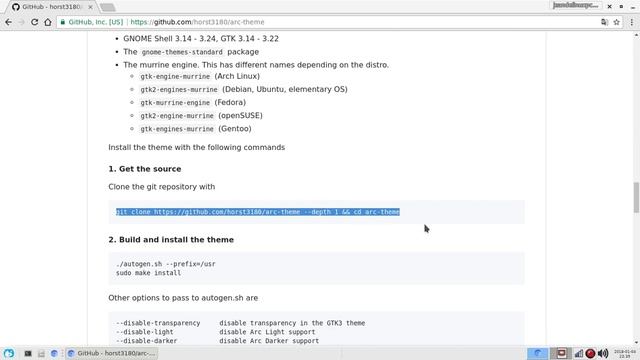Open the Chrome three-dot menu
This screenshot has height=360, width=640.
tap(631, 22)
